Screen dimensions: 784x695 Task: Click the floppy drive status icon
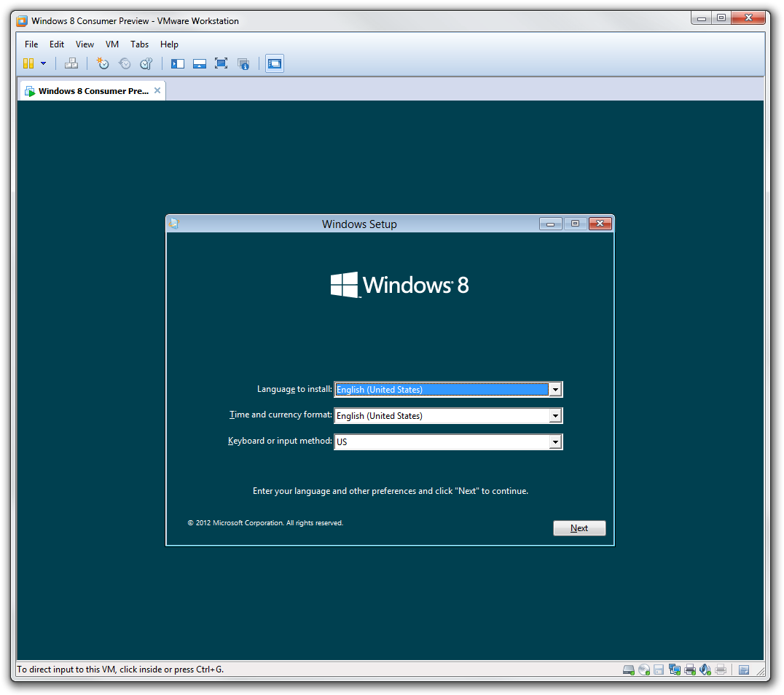tap(659, 670)
